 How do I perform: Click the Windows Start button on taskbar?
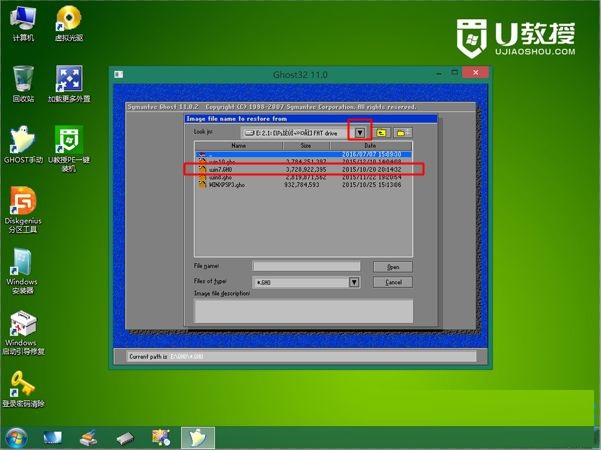[16, 437]
